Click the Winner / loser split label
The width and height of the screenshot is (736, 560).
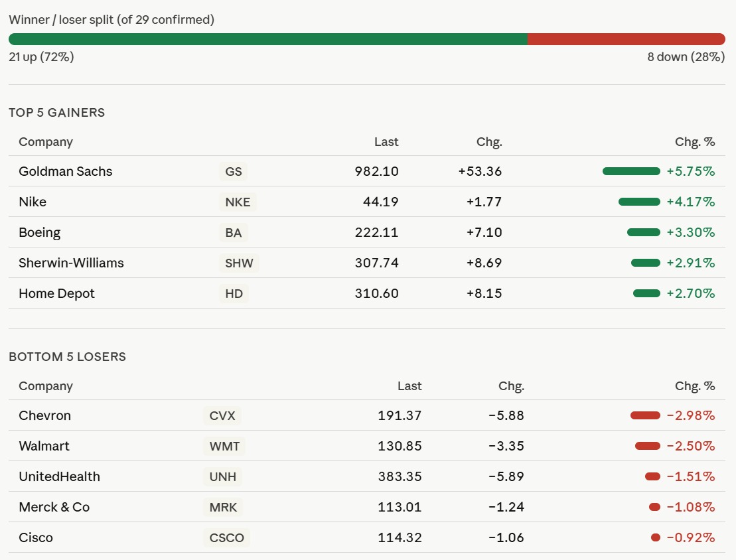click(x=111, y=20)
